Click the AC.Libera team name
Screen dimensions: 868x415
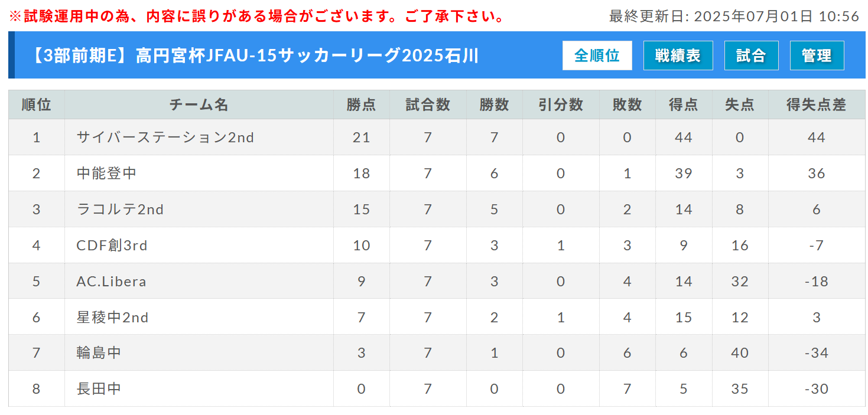111,282
